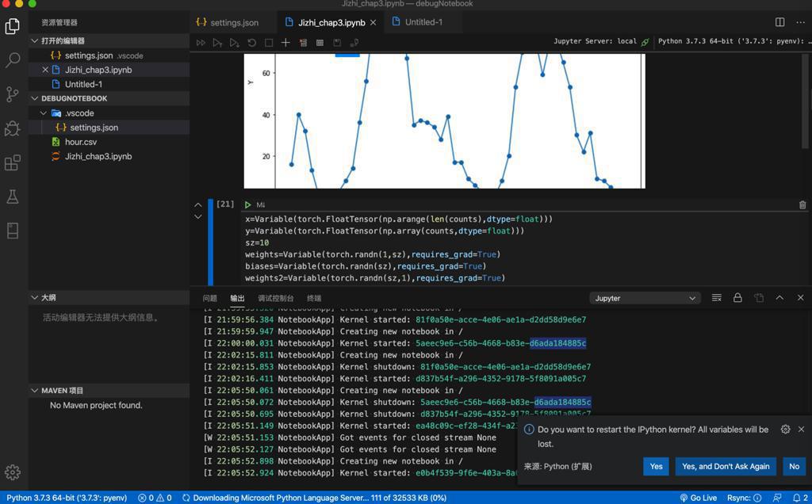Interrupt the kernel with the stop icon
812x504 pixels.
point(269,43)
